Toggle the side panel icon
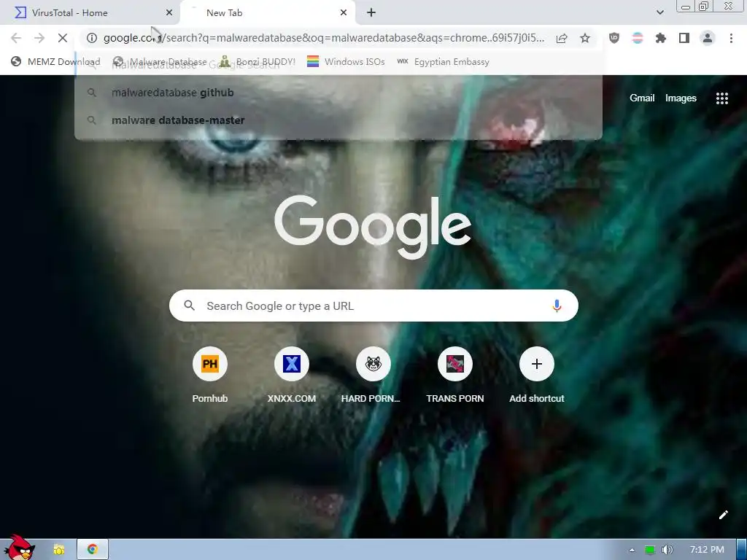 tap(684, 38)
